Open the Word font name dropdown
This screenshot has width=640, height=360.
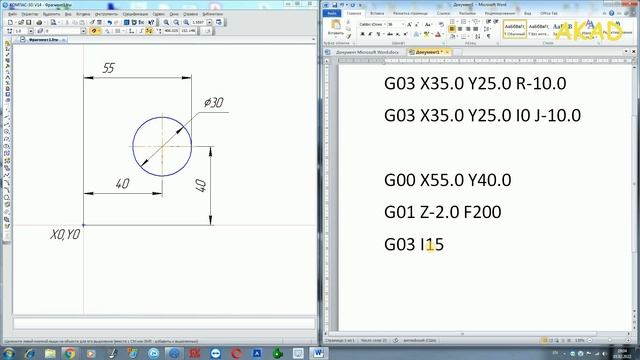pos(385,24)
